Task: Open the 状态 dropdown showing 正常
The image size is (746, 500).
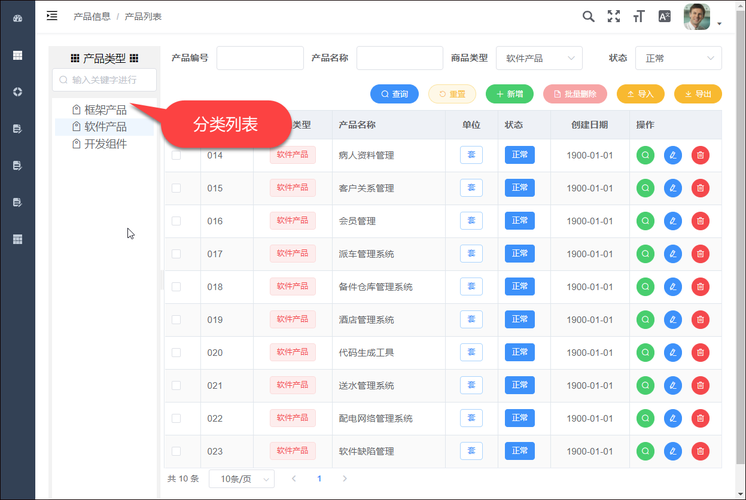Action: tap(678, 58)
